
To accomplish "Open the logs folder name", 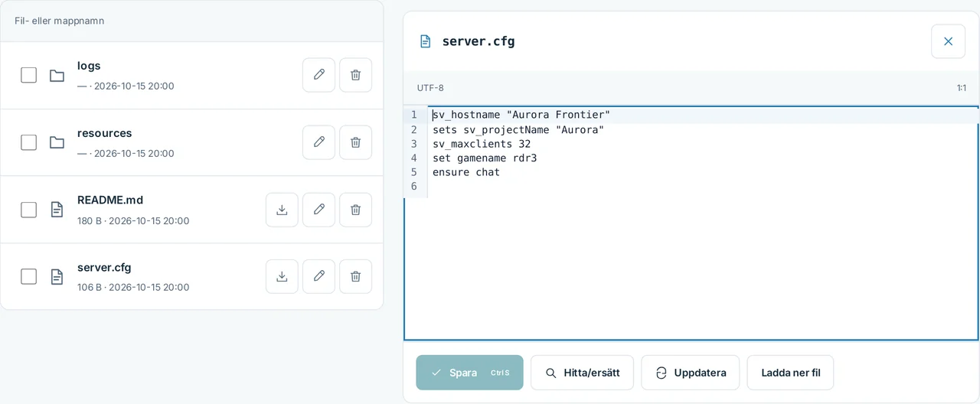I will point(89,66).
